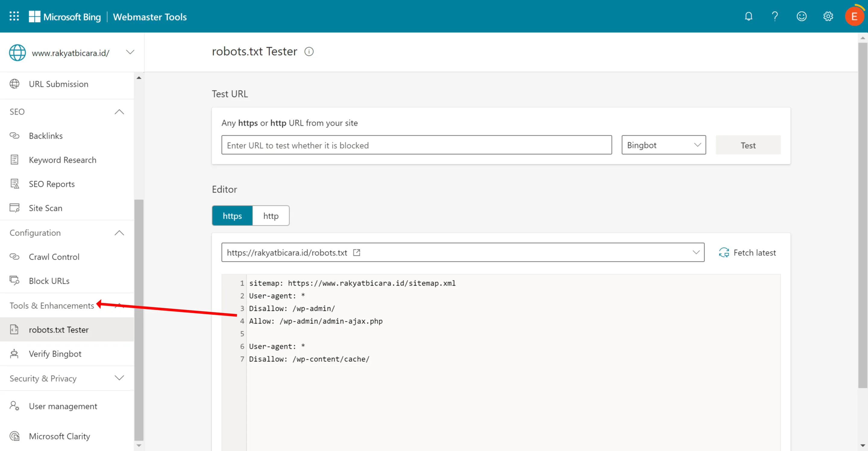868x451 pixels.
Task: Click the User management person icon
Action: (14, 406)
